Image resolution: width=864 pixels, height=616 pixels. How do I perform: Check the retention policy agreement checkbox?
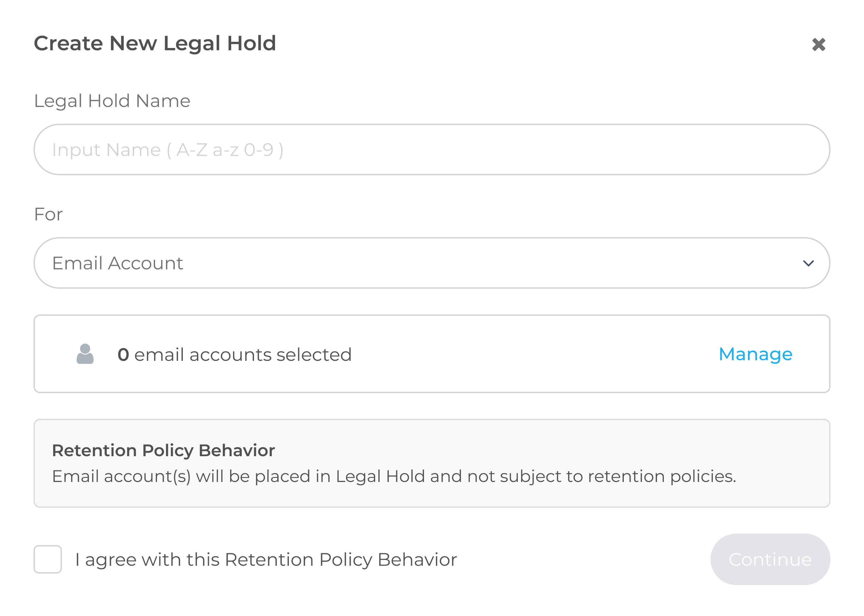48,559
